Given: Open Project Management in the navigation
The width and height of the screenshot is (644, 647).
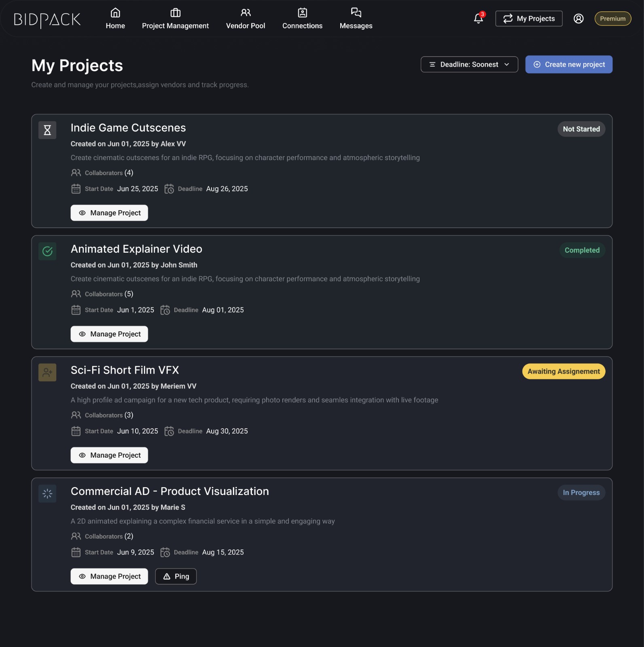Looking at the screenshot, I should coord(175,19).
